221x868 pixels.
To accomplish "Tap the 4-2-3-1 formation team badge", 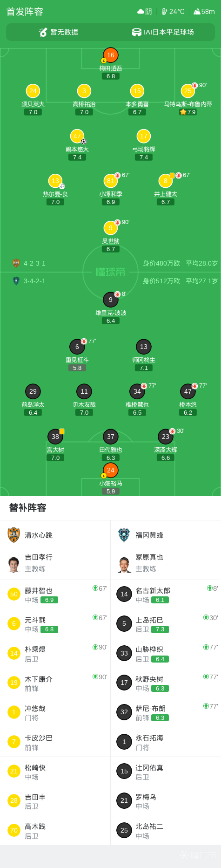I will click(x=16, y=263).
